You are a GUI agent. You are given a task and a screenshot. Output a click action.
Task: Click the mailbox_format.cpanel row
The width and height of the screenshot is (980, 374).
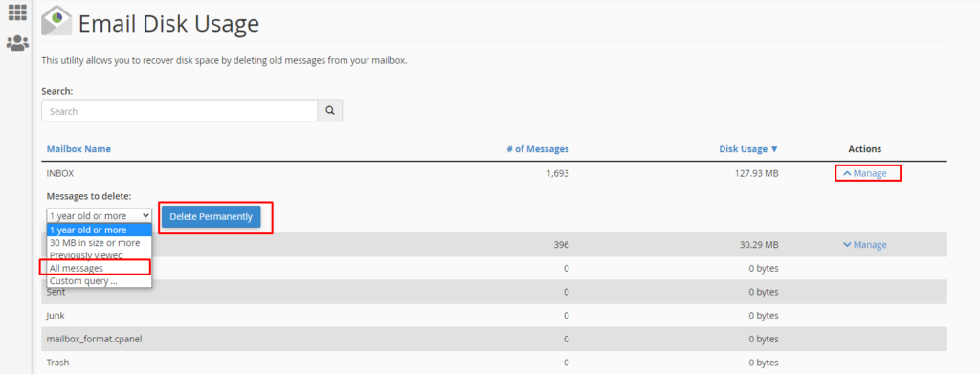(494, 339)
